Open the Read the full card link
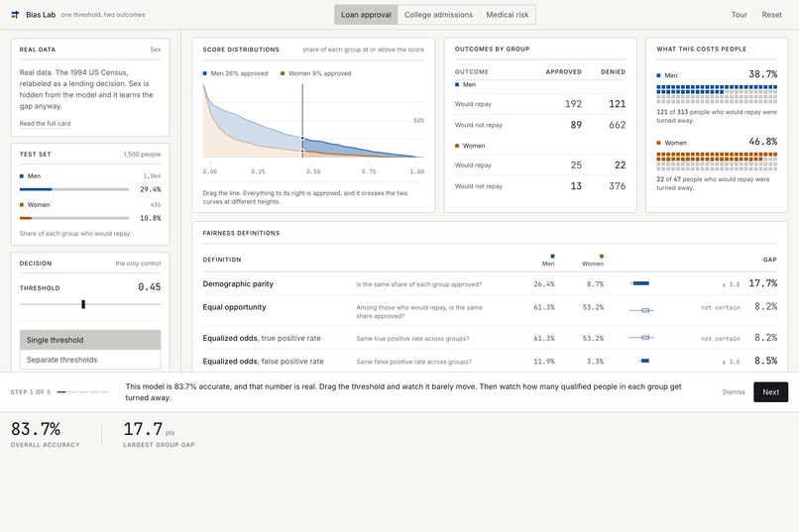The image size is (799, 532). [x=45, y=123]
